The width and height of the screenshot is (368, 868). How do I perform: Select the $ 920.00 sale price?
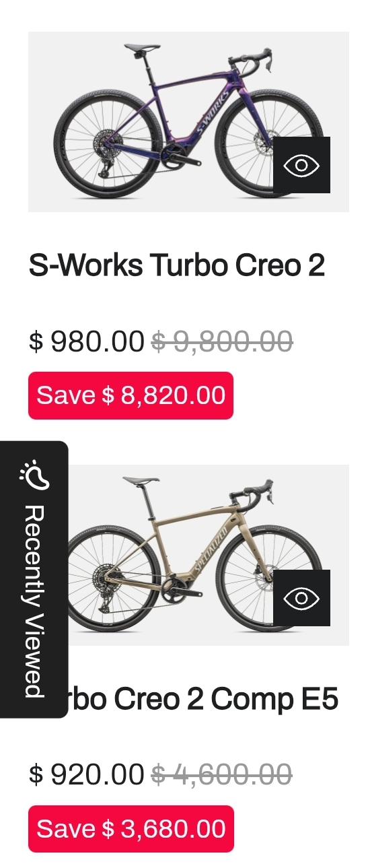86,774
